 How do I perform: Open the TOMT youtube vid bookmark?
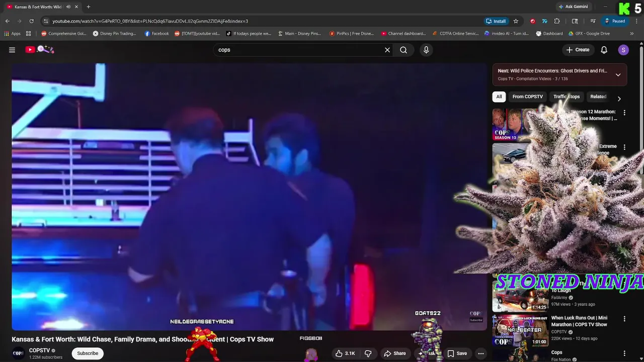pyautogui.click(x=197, y=34)
